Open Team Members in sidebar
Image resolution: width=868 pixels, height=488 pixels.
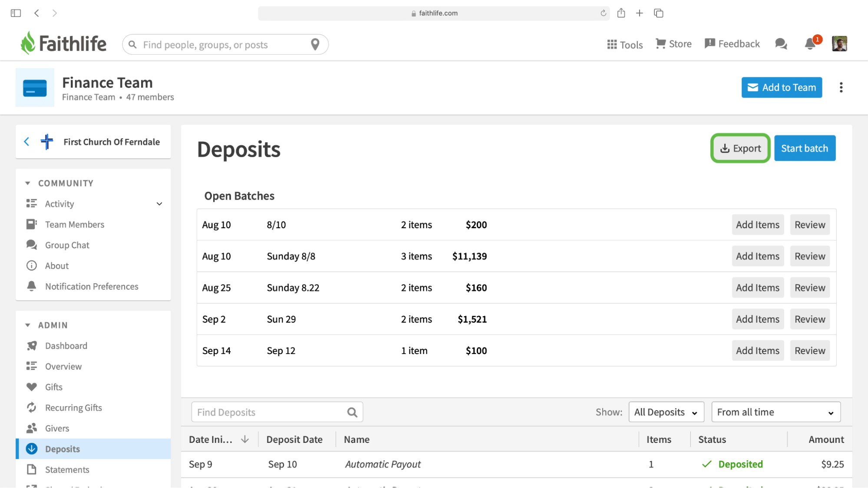pos(75,225)
